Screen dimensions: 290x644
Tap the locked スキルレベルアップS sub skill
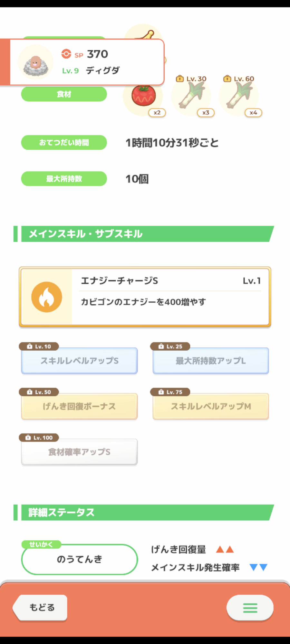pos(79,361)
